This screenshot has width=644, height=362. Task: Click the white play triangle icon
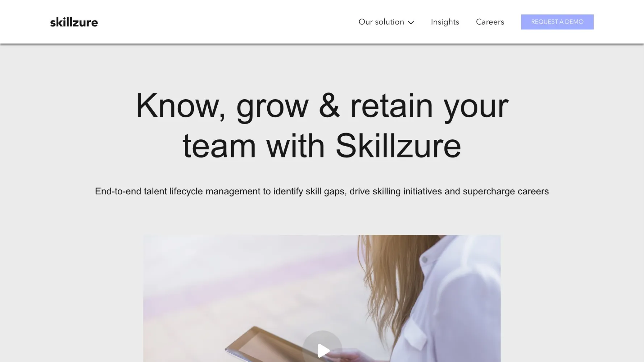click(323, 350)
